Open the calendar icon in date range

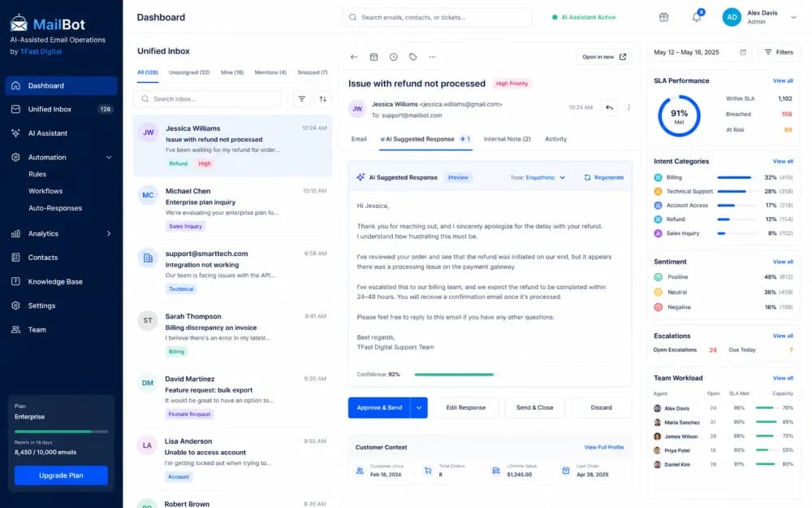point(743,52)
